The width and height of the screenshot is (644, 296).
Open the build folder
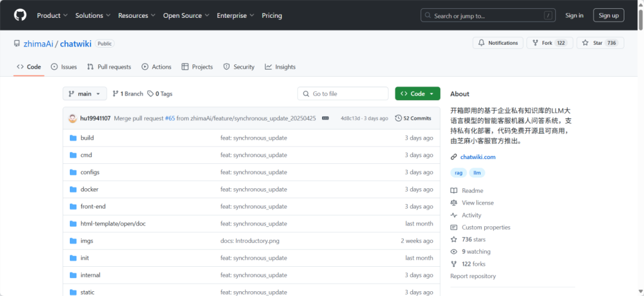click(87, 138)
